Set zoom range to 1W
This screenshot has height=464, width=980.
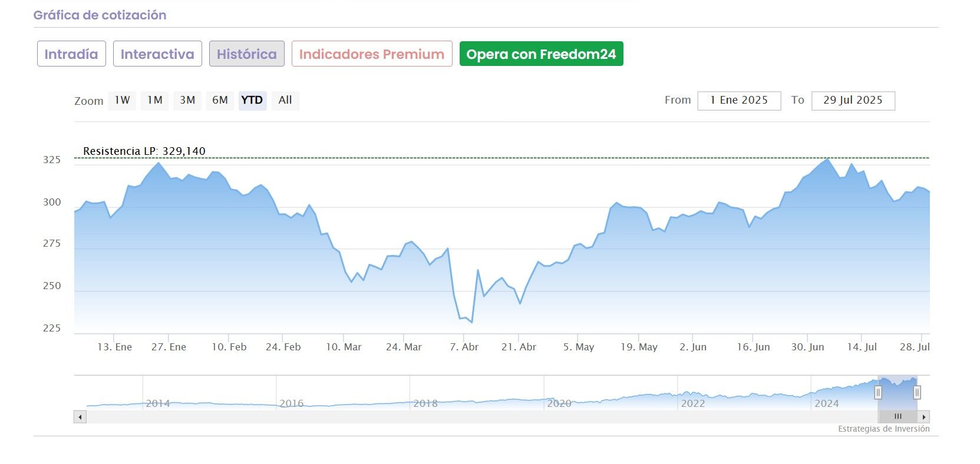pyautogui.click(x=122, y=100)
